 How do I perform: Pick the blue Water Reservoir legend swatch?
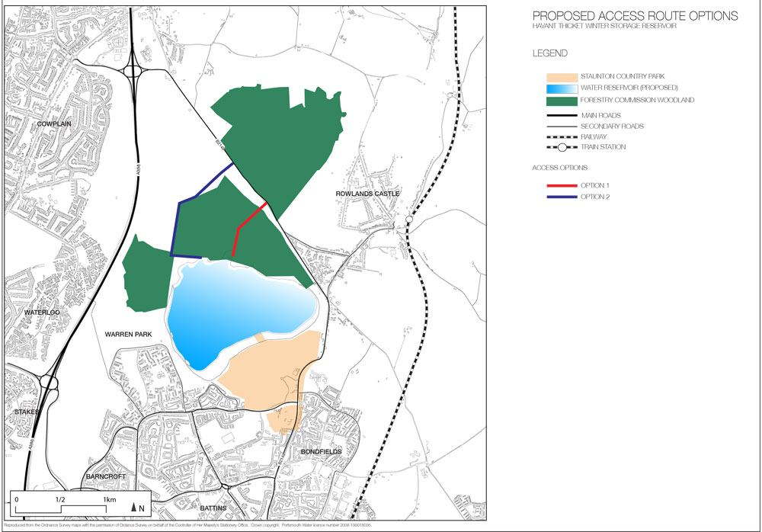[562, 88]
